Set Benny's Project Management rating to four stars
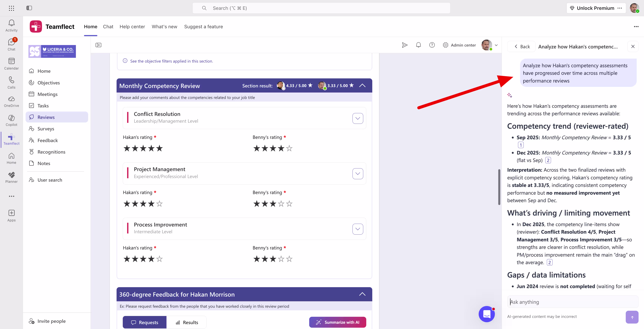This screenshot has height=329, width=644. (x=281, y=203)
